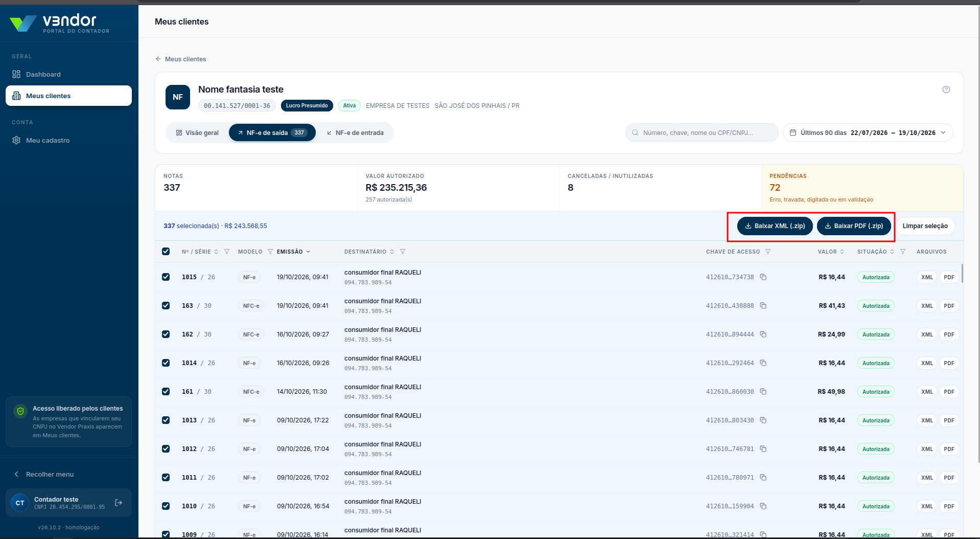Filter the Situação column
This screenshot has height=539, width=980.
pyautogui.click(x=903, y=252)
